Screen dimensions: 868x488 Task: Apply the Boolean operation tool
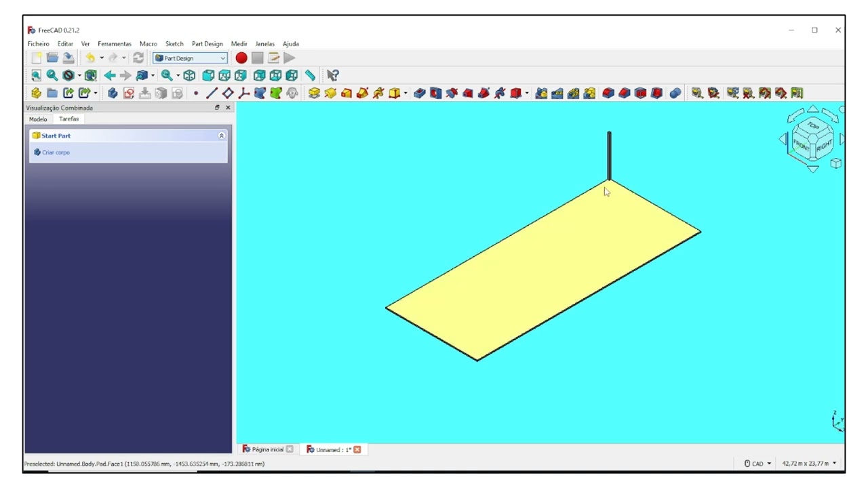coord(675,94)
